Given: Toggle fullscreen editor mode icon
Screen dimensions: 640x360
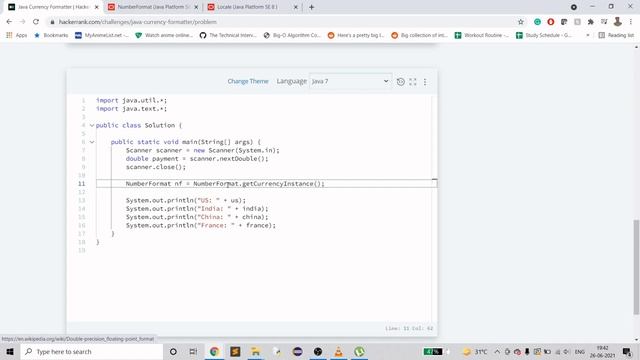Looking at the screenshot, I should tap(413, 82).
